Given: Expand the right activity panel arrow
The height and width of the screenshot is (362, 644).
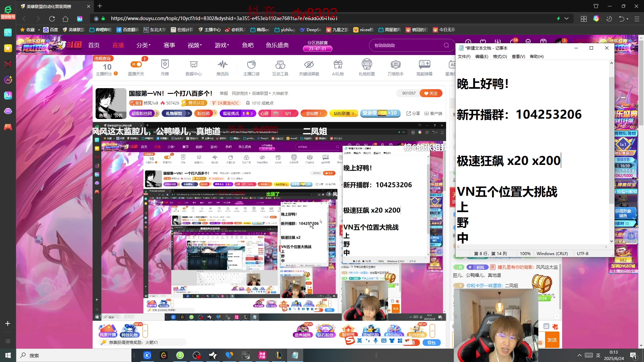Looking at the screenshot, I should [432, 331].
